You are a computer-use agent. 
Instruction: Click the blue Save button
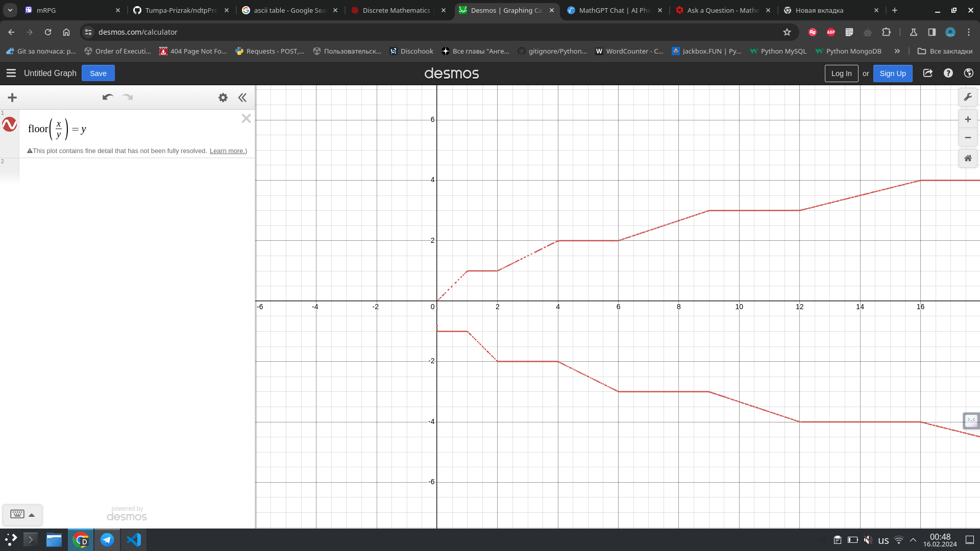tap(98, 73)
